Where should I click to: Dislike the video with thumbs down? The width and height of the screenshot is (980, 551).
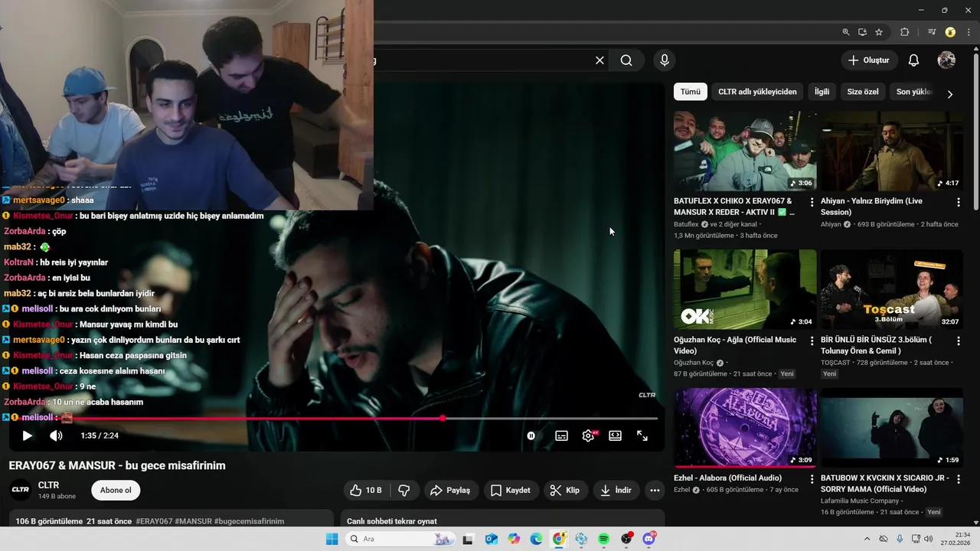click(x=404, y=491)
